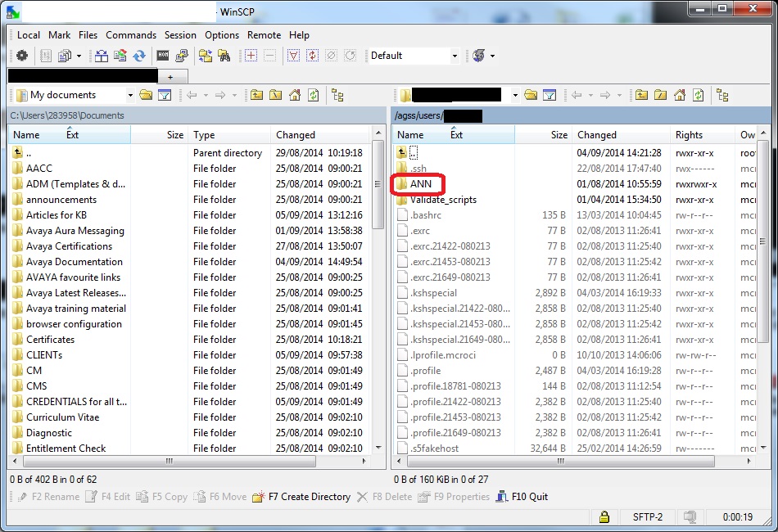Select the Curriculum Vitae local folder
The height and width of the screenshot is (532, 778).
(62, 417)
